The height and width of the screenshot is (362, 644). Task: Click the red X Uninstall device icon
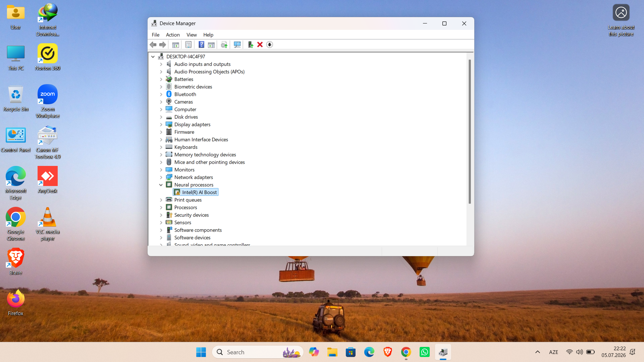(x=260, y=45)
